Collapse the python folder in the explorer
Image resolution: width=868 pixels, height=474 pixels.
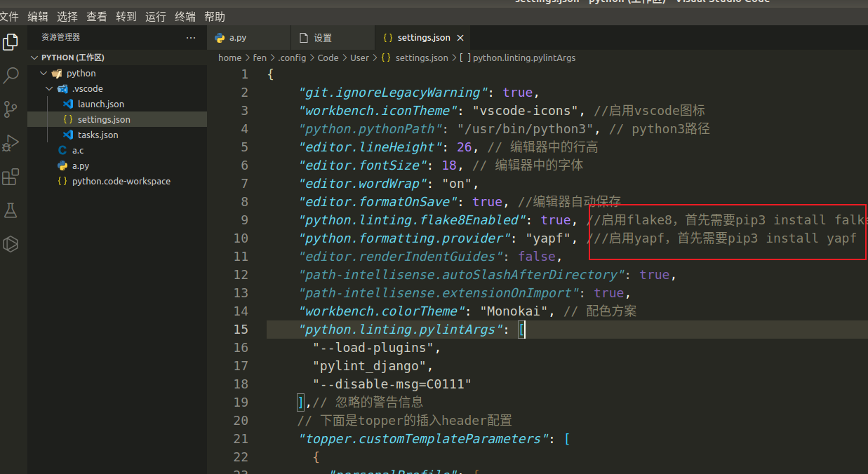coord(43,73)
